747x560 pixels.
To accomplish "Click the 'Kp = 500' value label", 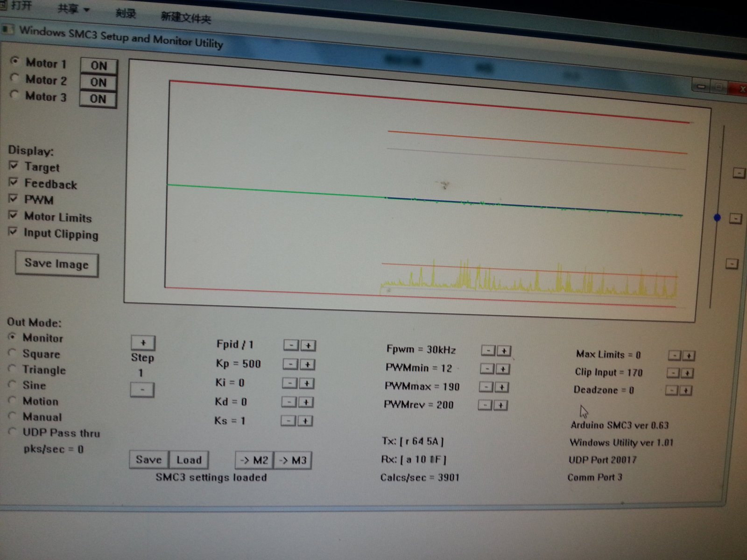I will (238, 364).
